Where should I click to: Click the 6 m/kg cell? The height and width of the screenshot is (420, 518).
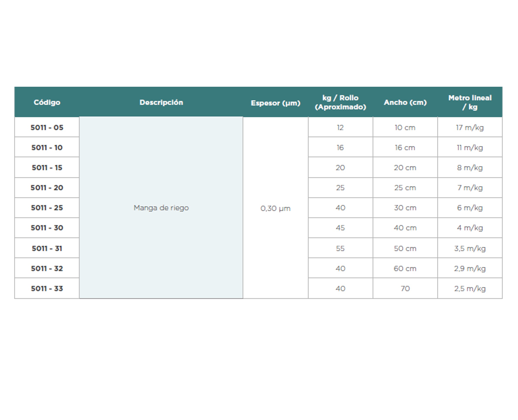pyautogui.click(x=470, y=208)
